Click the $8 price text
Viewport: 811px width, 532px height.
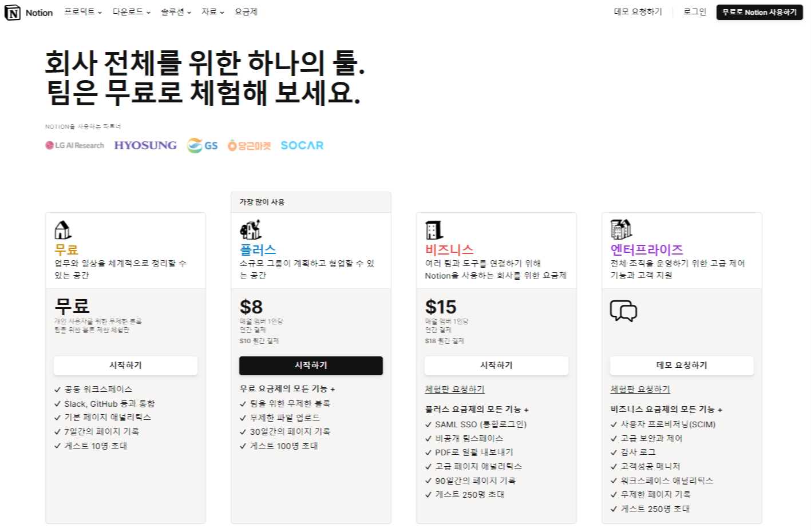[x=251, y=307]
